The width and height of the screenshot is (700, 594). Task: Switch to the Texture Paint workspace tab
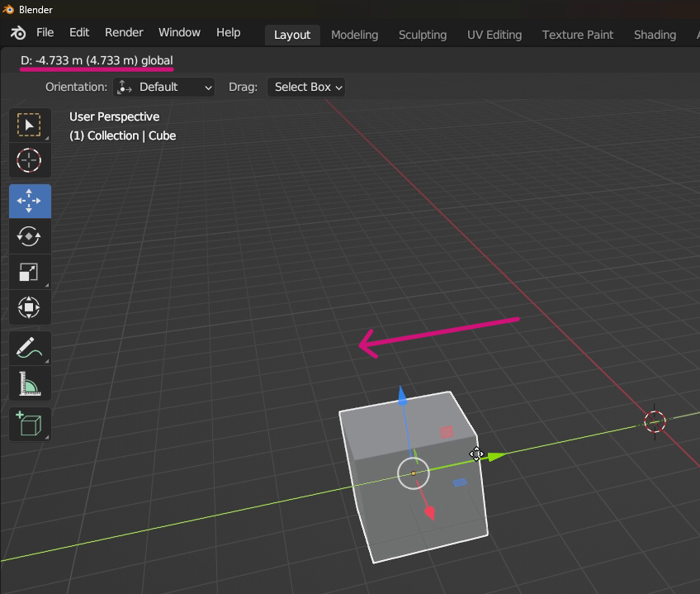tap(578, 35)
